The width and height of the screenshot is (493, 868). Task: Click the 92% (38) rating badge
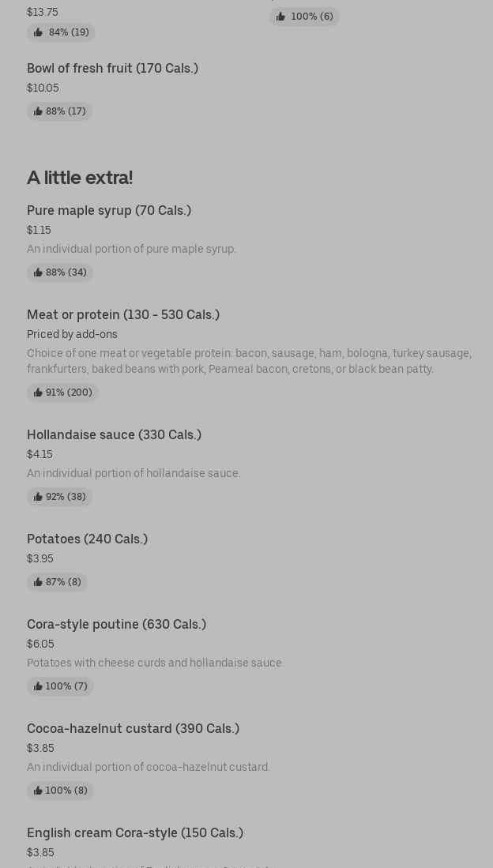click(60, 497)
